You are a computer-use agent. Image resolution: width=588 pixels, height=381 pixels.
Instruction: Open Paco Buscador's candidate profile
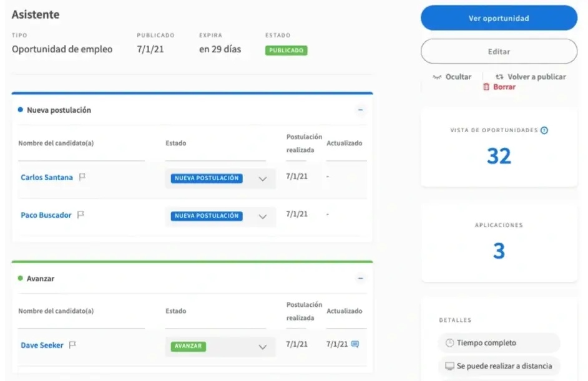point(46,215)
